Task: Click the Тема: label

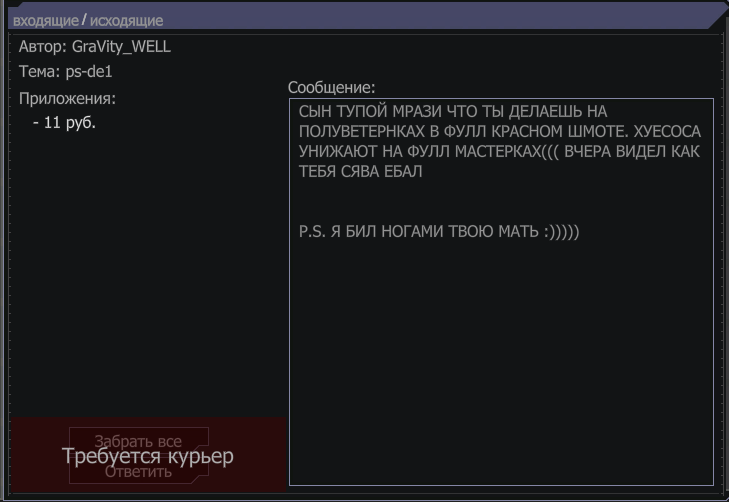Action: (40, 72)
